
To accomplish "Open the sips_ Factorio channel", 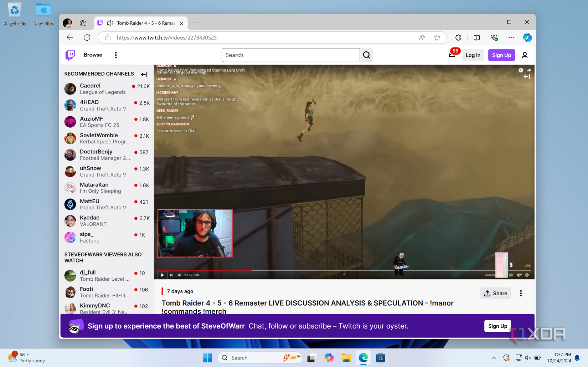I will point(107,237).
